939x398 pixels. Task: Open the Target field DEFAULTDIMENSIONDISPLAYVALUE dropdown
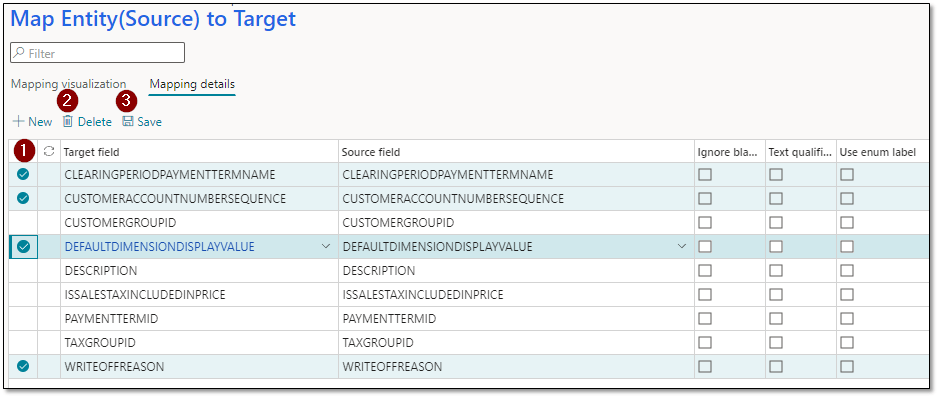tap(326, 247)
